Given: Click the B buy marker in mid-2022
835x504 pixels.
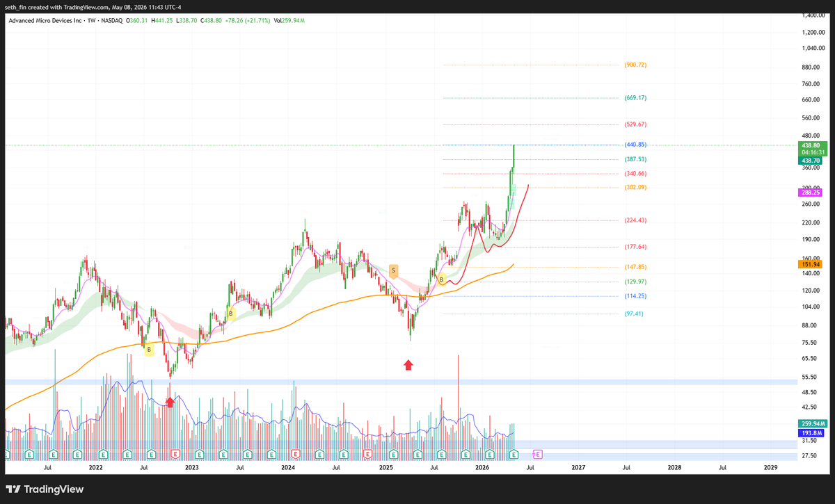Looking at the screenshot, I should point(148,351).
